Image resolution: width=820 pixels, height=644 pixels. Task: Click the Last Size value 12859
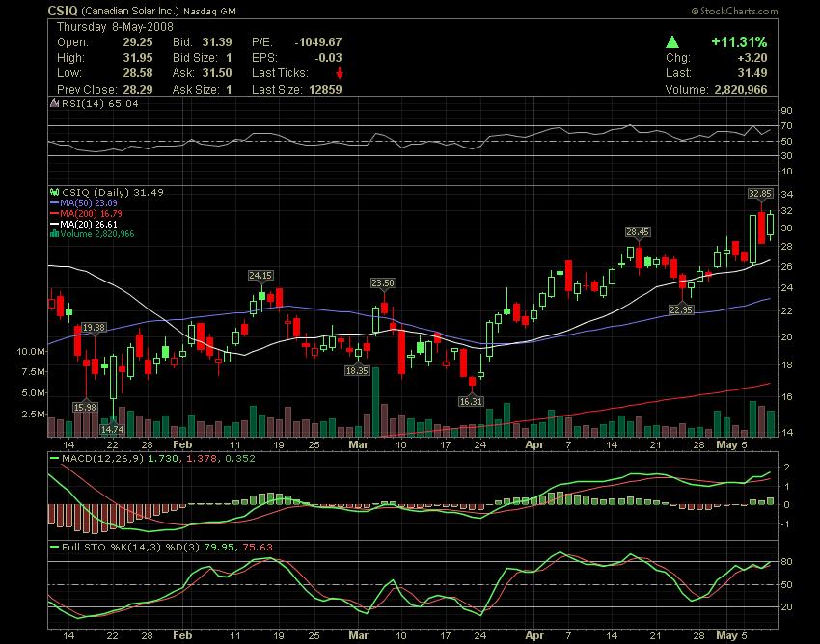(325, 90)
